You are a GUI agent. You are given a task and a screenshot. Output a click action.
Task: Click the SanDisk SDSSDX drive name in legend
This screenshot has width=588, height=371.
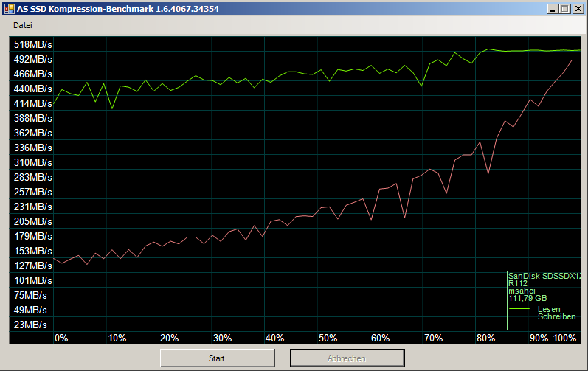[x=544, y=276]
